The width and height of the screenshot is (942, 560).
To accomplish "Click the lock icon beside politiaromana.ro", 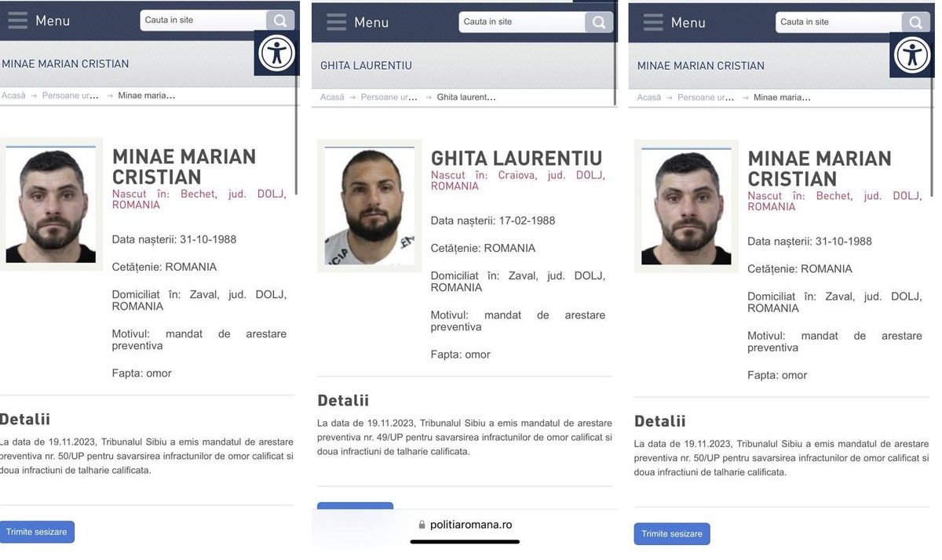I will [x=422, y=525].
